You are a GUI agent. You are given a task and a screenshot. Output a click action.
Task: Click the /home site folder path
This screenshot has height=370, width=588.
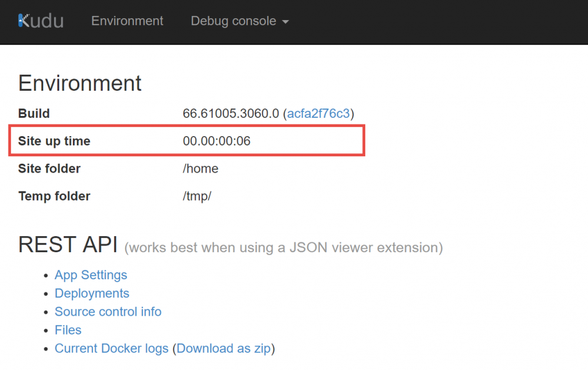coord(200,169)
